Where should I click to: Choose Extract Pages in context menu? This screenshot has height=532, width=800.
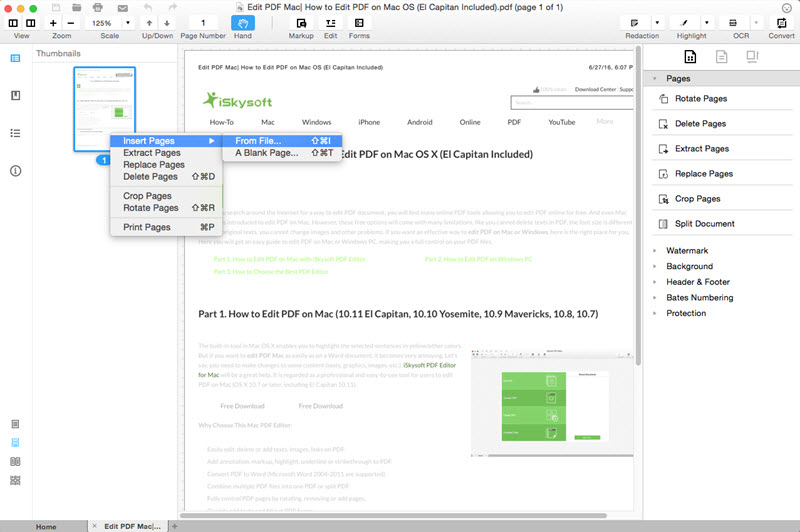(166, 153)
